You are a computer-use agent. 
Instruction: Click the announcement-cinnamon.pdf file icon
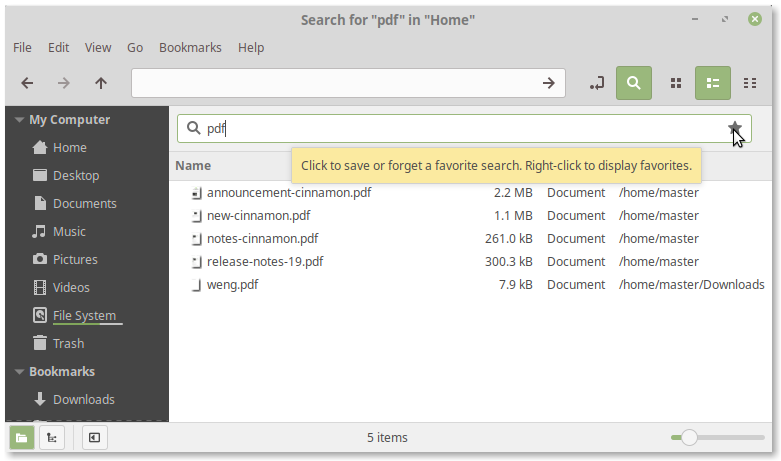coord(196,193)
